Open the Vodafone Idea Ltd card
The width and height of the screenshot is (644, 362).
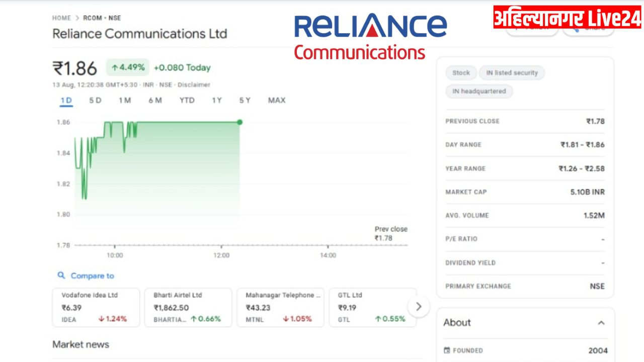click(96, 307)
